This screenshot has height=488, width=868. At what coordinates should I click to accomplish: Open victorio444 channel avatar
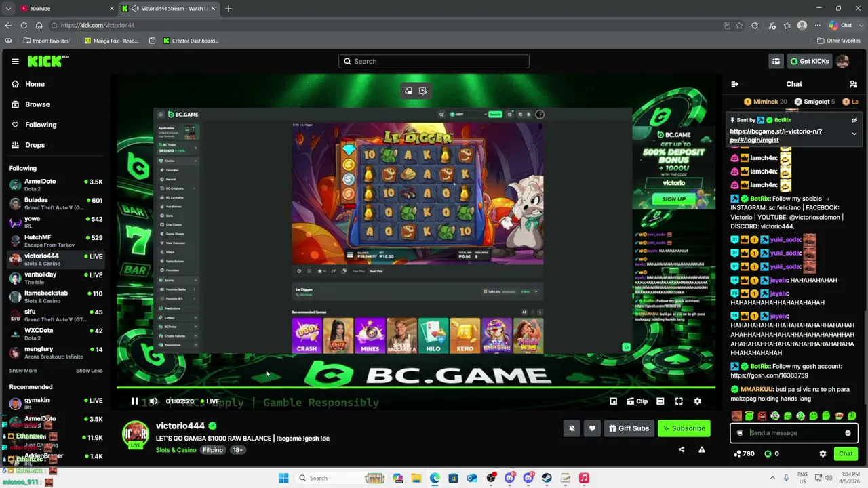(135, 434)
